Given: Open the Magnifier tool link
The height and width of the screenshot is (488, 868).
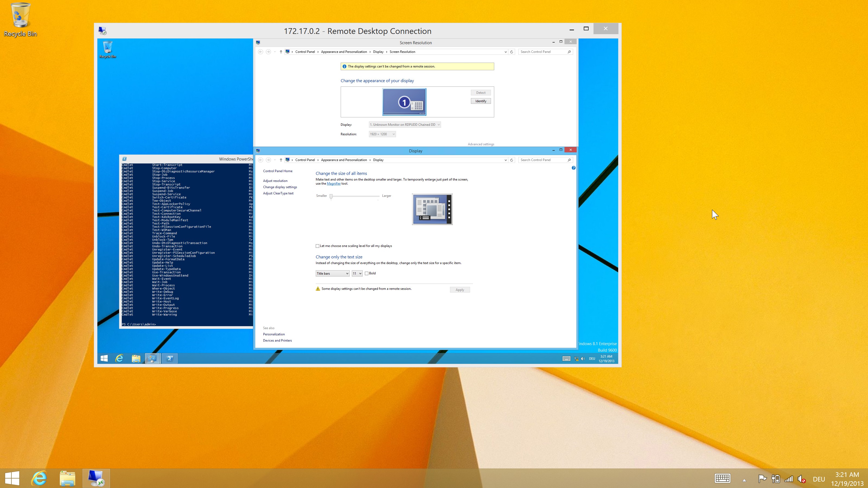Looking at the screenshot, I should (x=334, y=184).
